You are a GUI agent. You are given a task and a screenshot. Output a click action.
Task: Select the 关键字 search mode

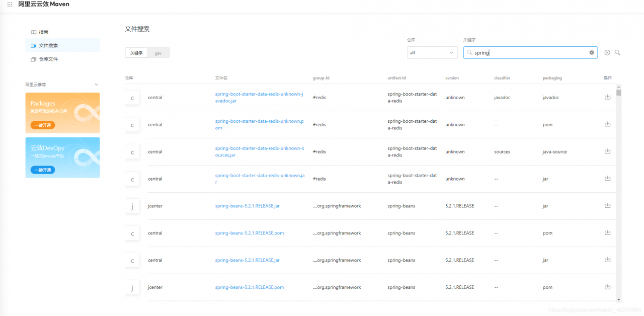click(x=136, y=53)
